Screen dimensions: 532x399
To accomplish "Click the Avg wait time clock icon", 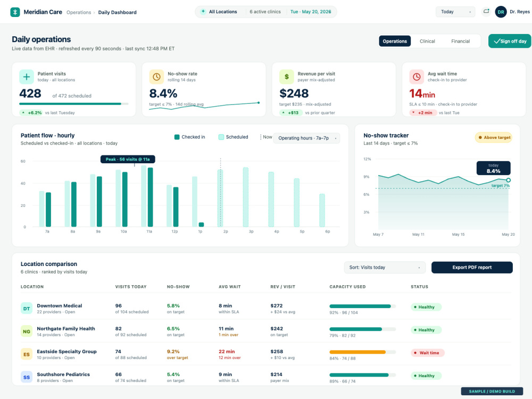I will coord(417,77).
